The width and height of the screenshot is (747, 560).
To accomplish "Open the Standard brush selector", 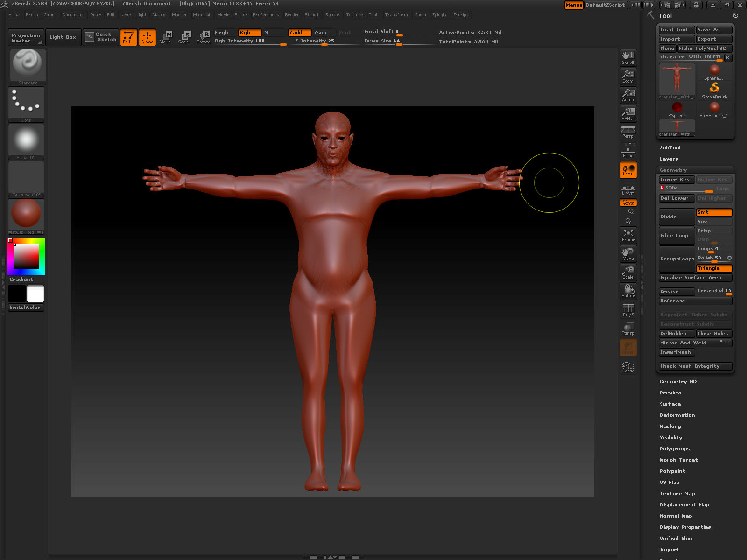I will (28, 67).
